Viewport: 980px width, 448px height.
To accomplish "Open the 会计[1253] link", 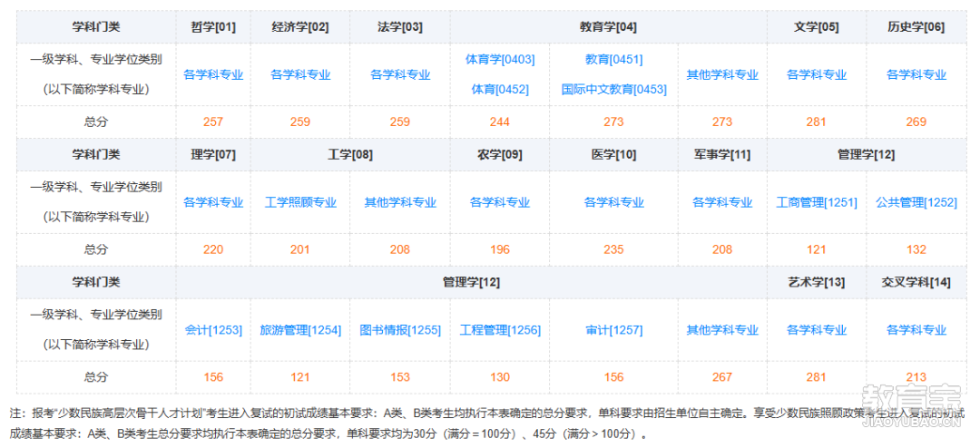I will (x=213, y=330).
